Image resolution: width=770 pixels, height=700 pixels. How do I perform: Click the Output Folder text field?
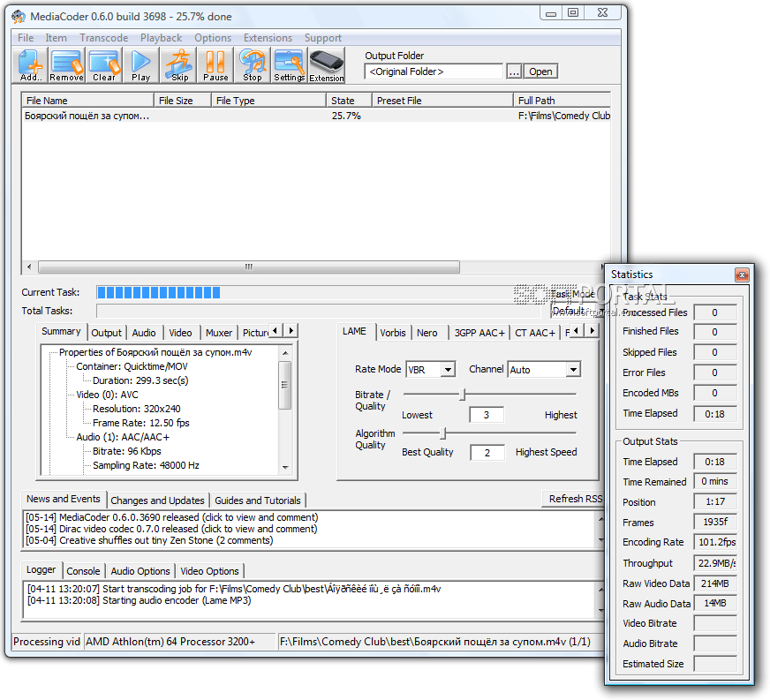click(434, 72)
